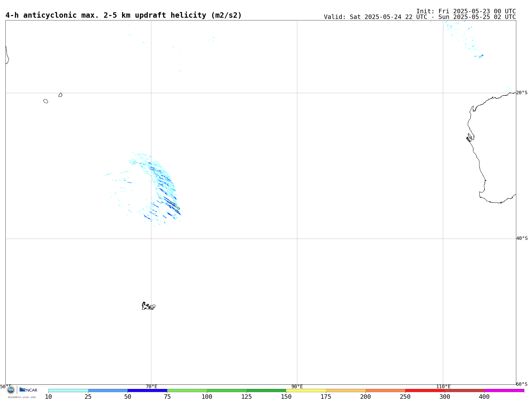Click the colorbar tick label "300"
This screenshot has width=532, height=400.
click(445, 397)
